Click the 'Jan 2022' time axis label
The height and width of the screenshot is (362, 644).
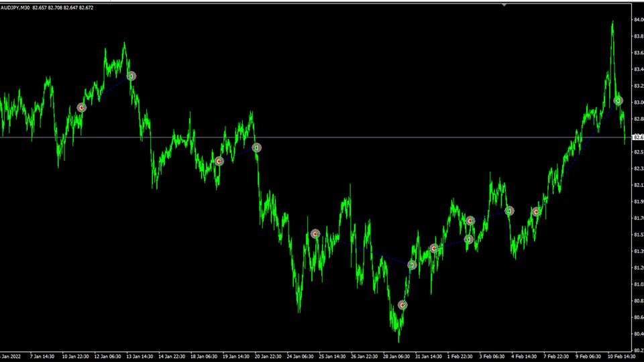10,357
